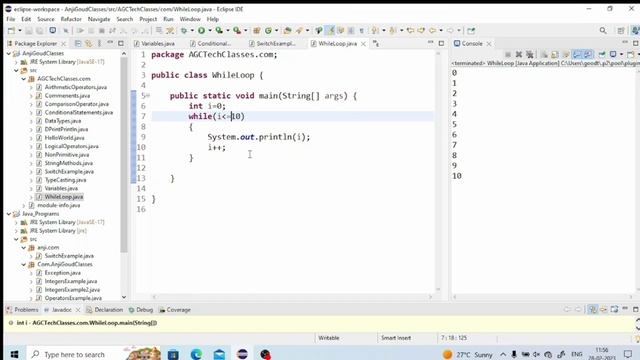Click the Coverage run toolbar icon
Viewport: 640px width, 360px height.
tap(219, 31)
